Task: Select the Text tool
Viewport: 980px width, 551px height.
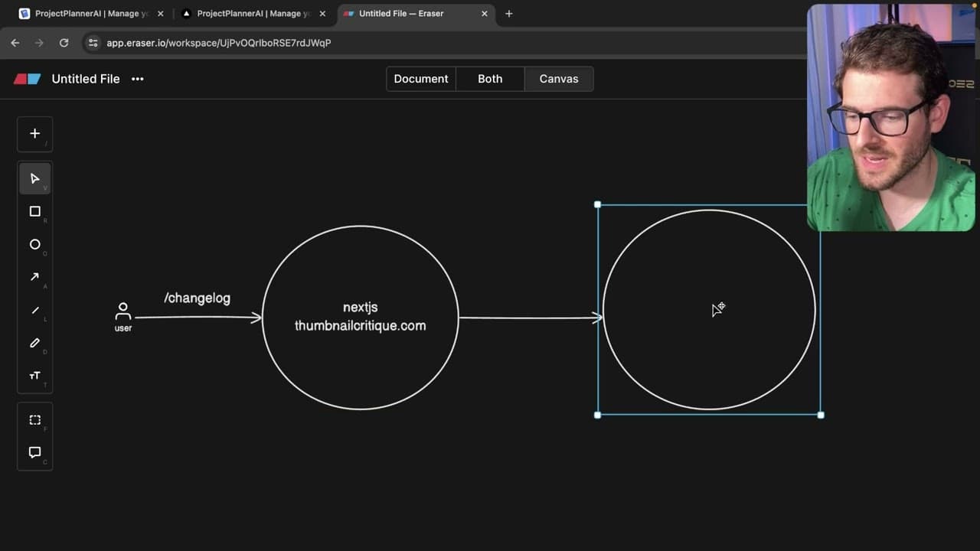Action: coord(34,376)
